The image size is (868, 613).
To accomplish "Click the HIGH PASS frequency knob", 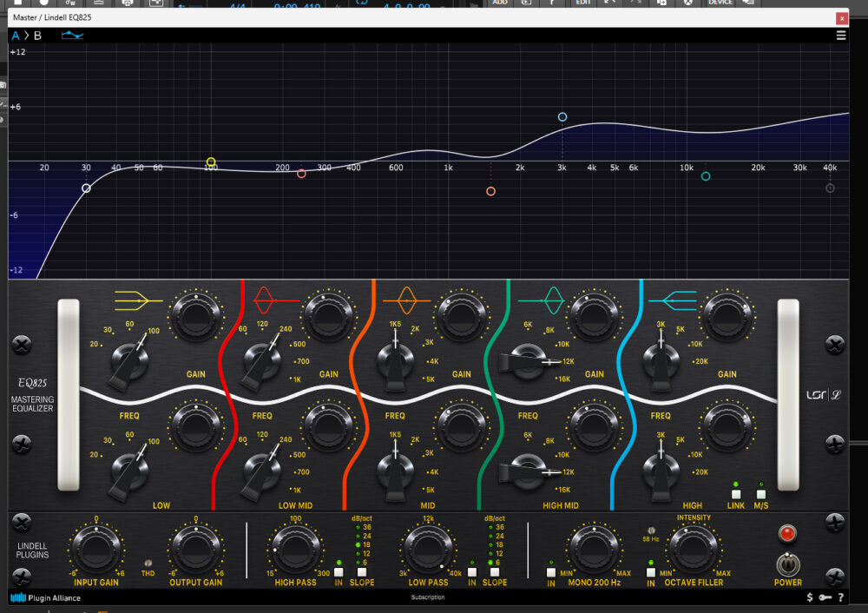I will [x=296, y=550].
